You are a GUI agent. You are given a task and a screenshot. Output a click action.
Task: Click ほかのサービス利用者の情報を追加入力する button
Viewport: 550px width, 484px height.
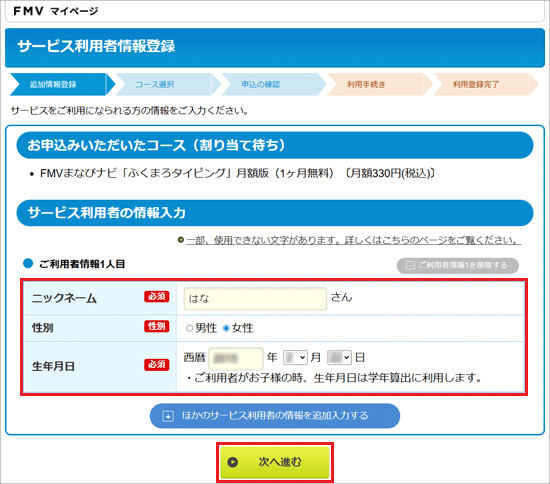(x=275, y=416)
